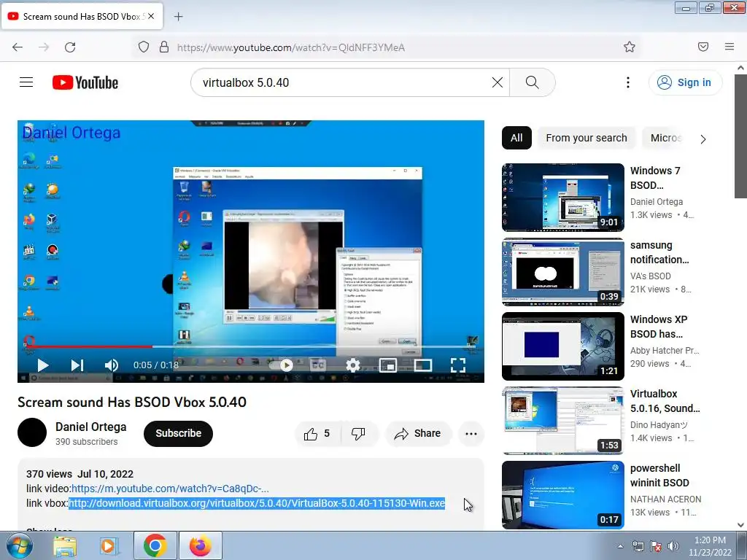Go to YouTube home via logo

[85, 82]
